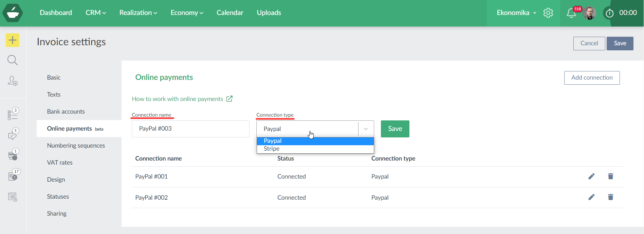Click the yellow plus add button
The height and width of the screenshot is (234, 644).
(x=13, y=40)
